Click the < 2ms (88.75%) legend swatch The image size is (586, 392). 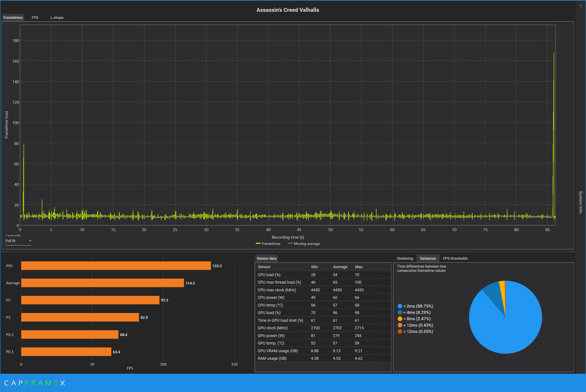(x=400, y=306)
